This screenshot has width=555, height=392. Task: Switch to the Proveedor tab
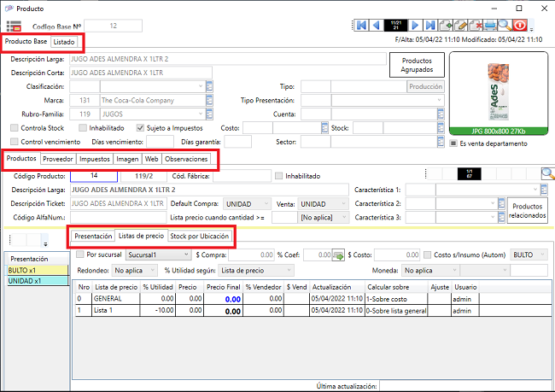click(x=58, y=159)
